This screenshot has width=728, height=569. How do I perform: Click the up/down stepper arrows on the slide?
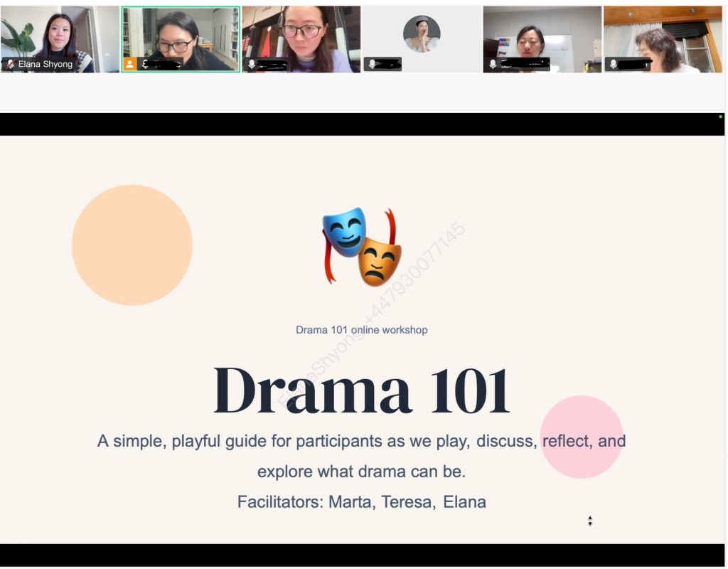point(590,521)
